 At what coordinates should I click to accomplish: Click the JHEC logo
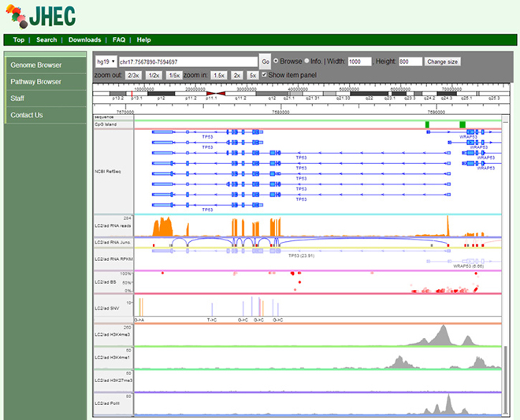click(x=37, y=16)
